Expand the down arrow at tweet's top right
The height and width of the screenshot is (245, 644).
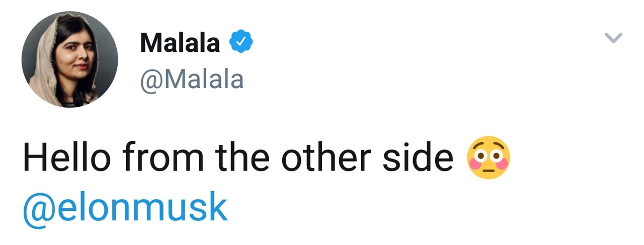(x=613, y=38)
